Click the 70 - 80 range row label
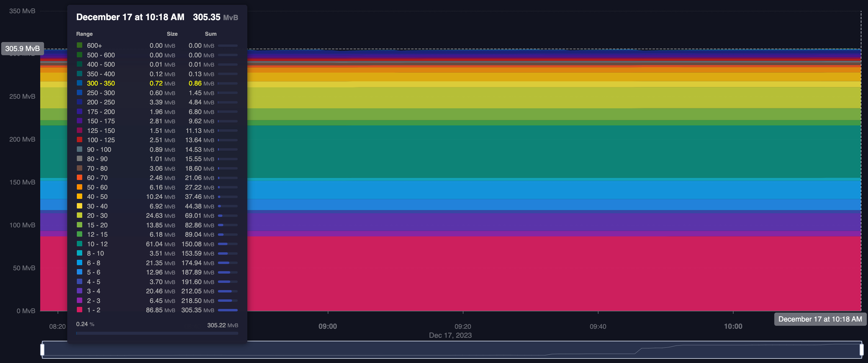Viewport: 868px width, 363px height. coord(97,168)
